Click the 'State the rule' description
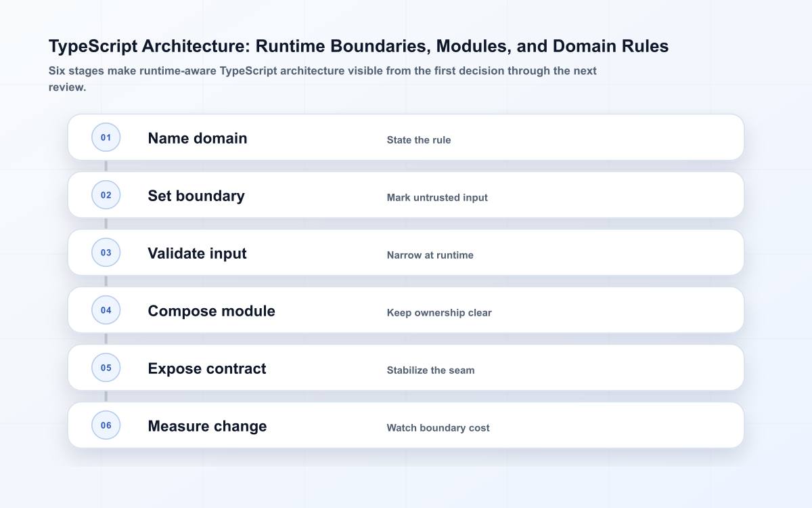The width and height of the screenshot is (812, 508). click(x=419, y=140)
